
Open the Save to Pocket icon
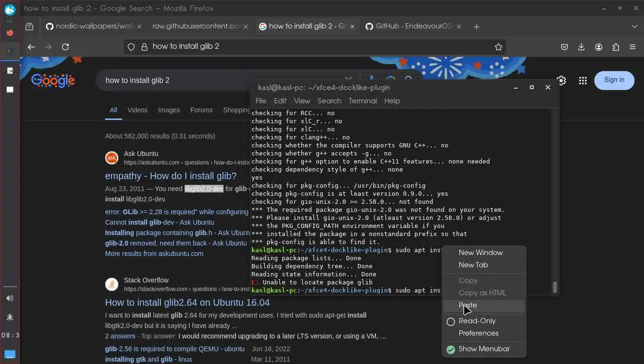coord(564,47)
